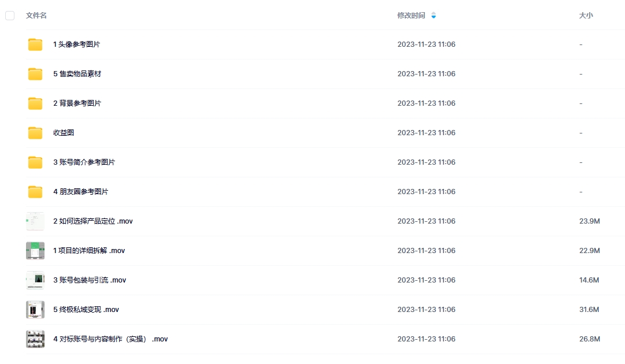Sort by the 文件名 column header

36,16
